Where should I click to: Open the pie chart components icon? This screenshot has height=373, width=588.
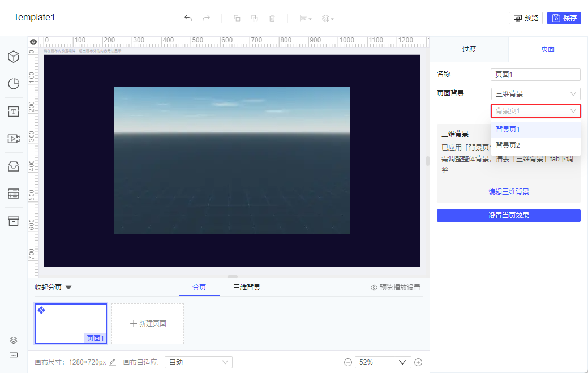(x=14, y=84)
